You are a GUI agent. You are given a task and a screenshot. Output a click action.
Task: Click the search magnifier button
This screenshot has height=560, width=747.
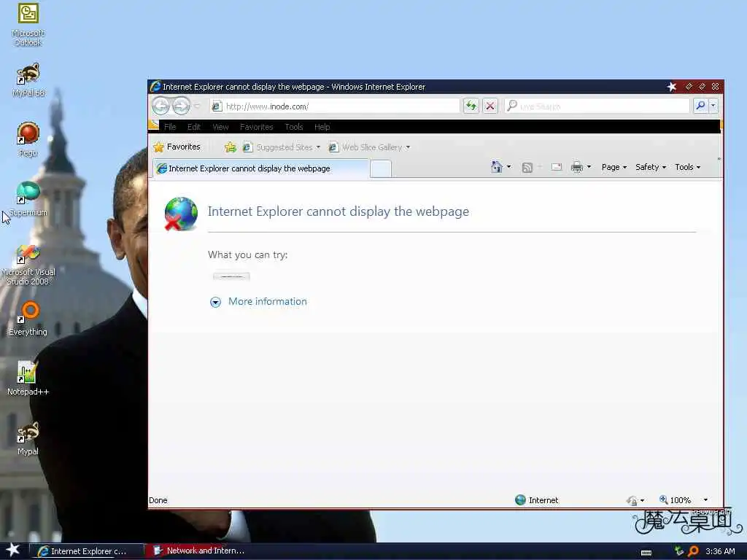[700, 106]
